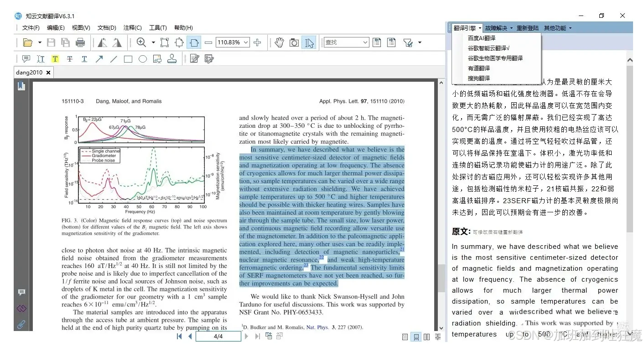
Task: Open the comments side panel
Action: tap(21, 293)
